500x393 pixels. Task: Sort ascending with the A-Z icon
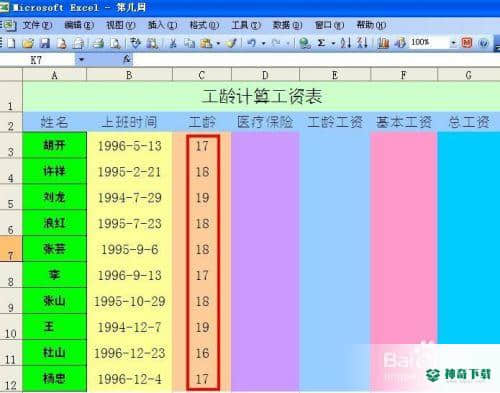(x=346, y=43)
